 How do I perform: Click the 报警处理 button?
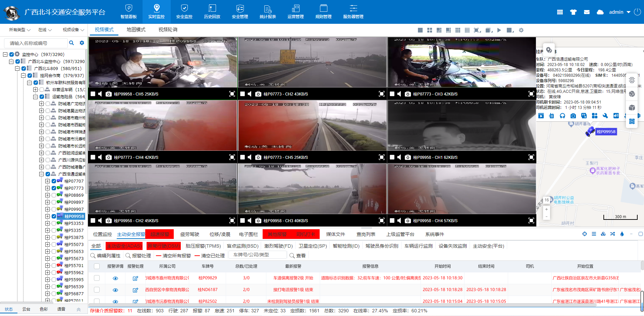pos(138,256)
